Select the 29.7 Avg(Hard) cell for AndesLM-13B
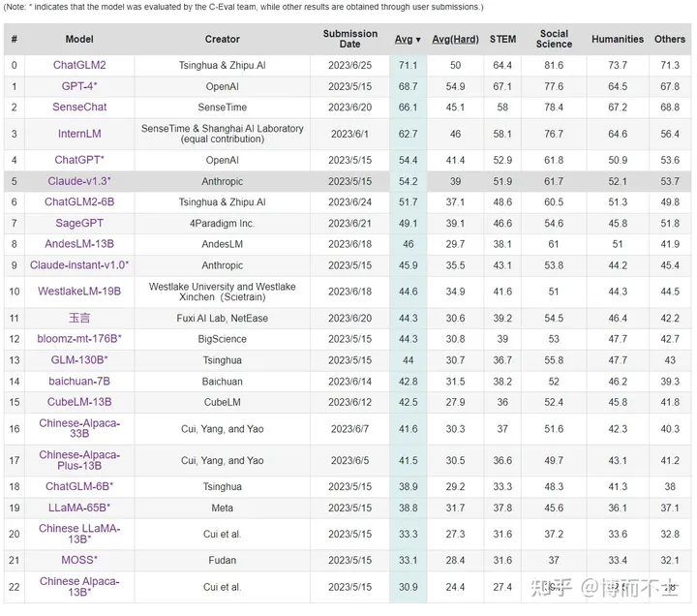The height and width of the screenshot is (616, 697). (455, 244)
